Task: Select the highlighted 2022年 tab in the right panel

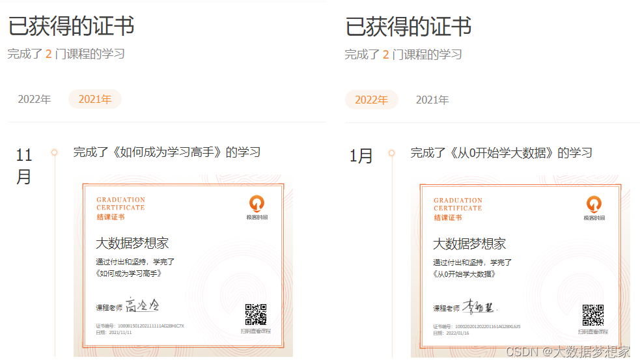Action: pyautogui.click(x=371, y=100)
